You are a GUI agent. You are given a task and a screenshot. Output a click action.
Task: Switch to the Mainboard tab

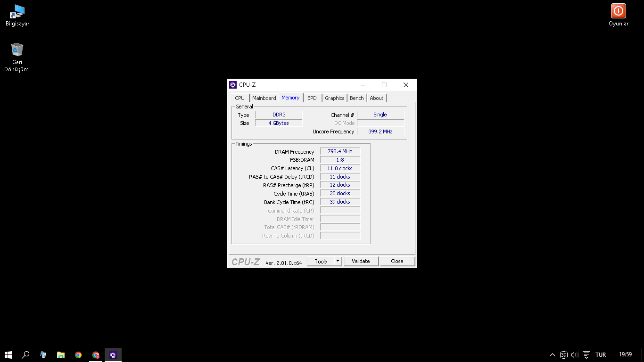click(x=264, y=98)
